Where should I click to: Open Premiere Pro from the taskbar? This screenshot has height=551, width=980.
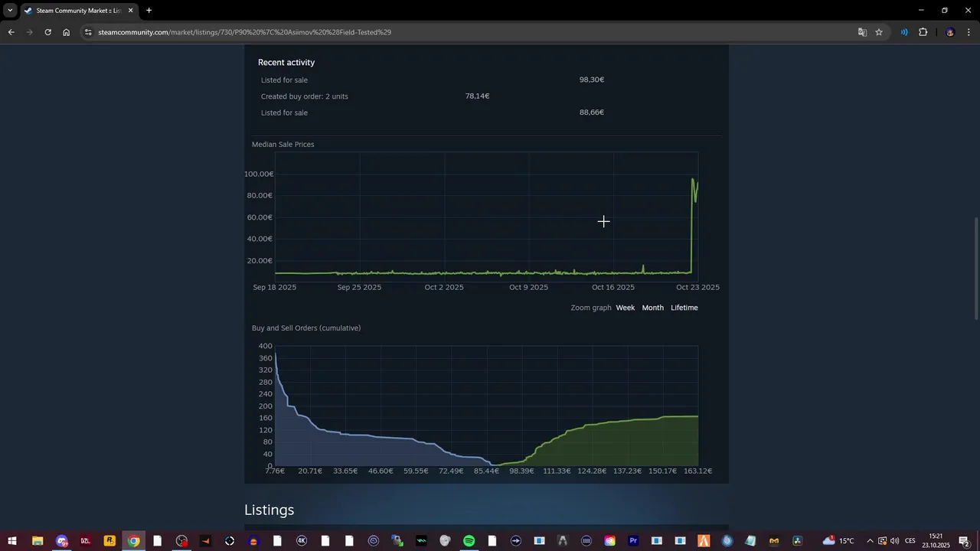[633, 541]
